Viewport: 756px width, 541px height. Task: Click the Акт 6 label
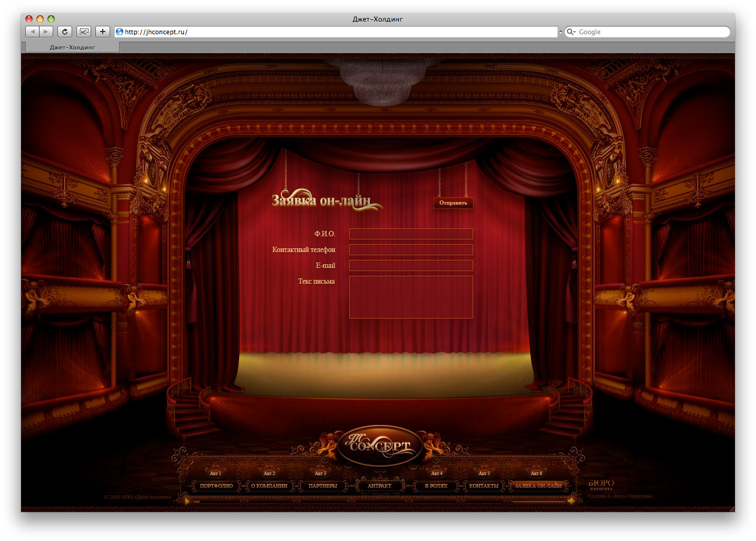point(536,473)
